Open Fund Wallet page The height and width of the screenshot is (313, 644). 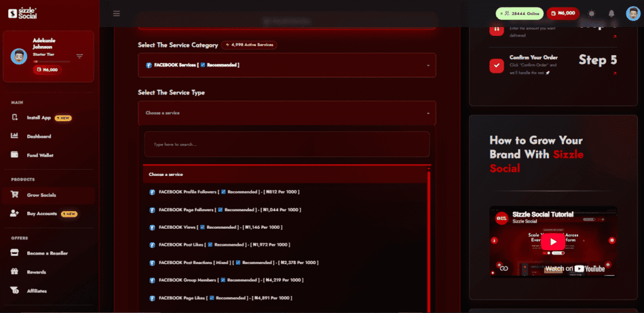[x=40, y=155]
